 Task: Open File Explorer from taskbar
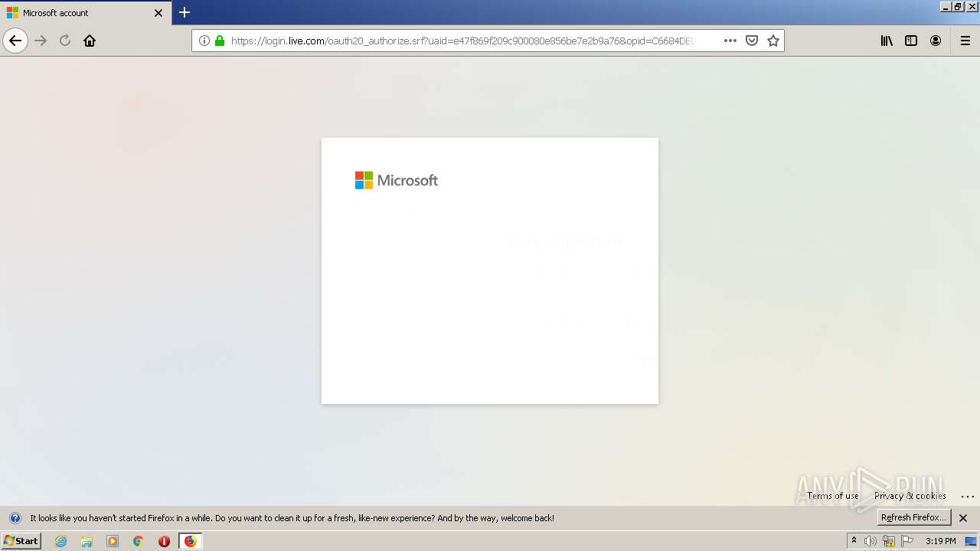[87, 541]
